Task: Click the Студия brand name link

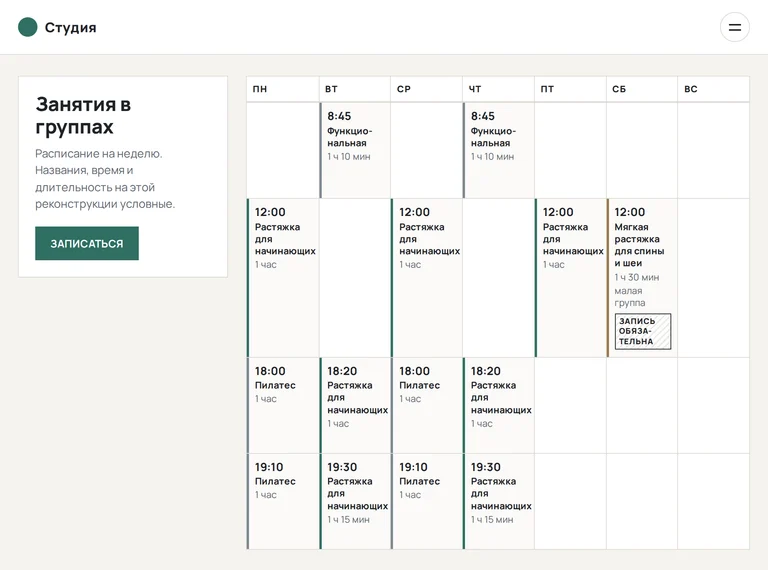Action: 71,27
